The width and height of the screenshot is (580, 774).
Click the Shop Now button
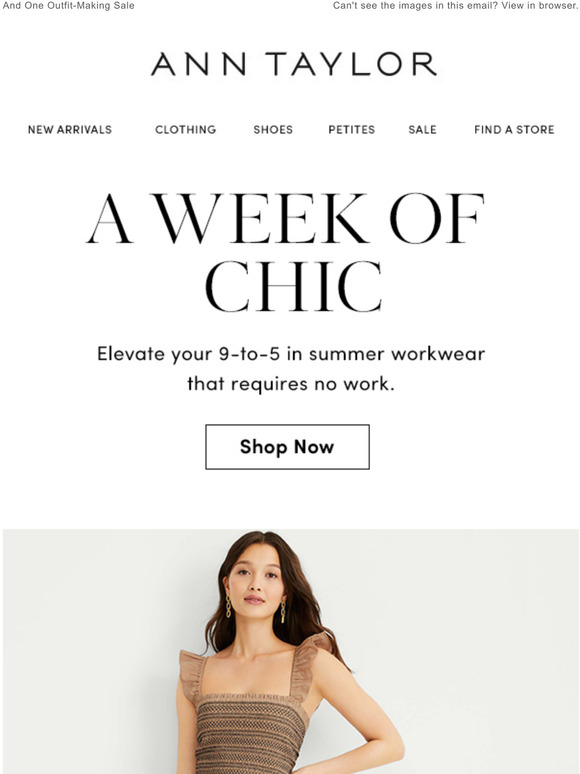[x=287, y=447]
